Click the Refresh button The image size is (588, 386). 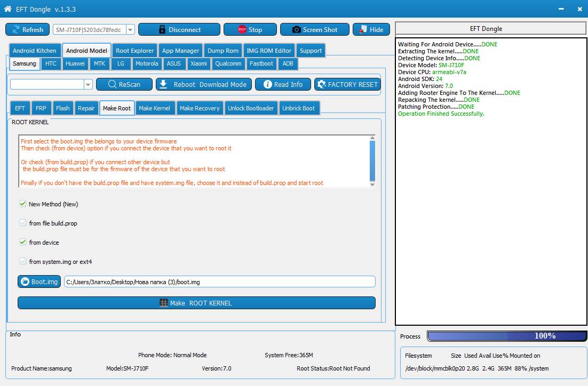click(27, 30)
